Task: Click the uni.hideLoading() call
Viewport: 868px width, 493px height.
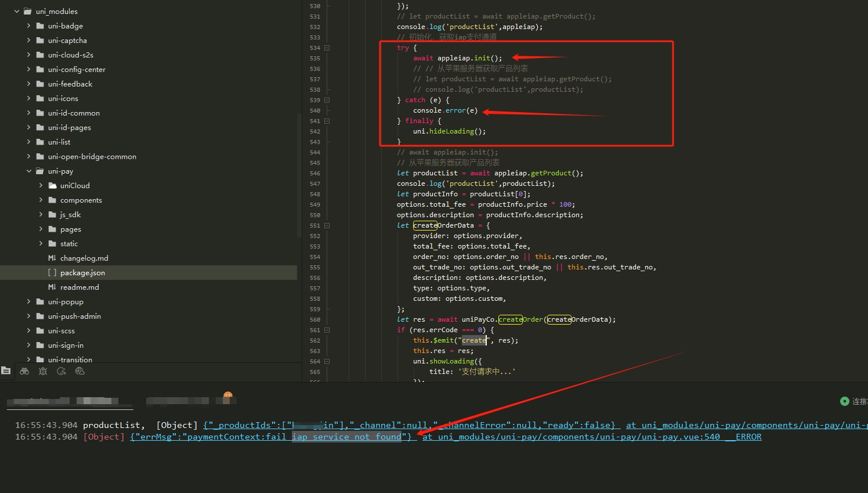Action: 449,131
